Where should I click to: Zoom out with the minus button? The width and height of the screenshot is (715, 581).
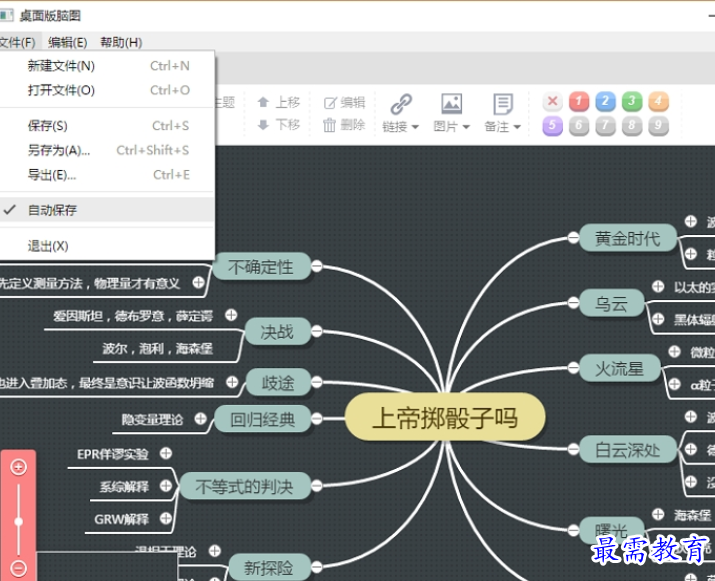18,568
